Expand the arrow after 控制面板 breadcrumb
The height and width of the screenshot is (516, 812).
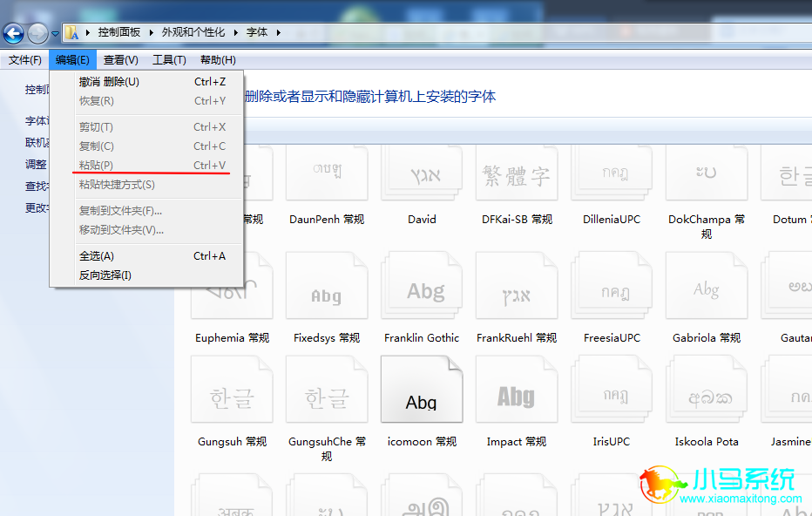152,32
